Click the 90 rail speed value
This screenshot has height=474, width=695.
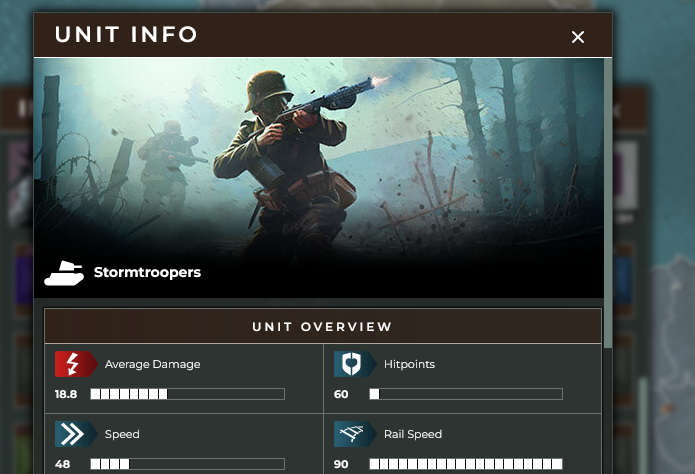click(x=341, y=464)
